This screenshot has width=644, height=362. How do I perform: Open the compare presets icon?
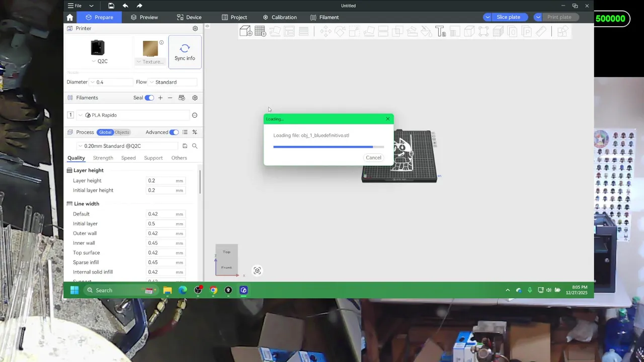tap(195, 132)
